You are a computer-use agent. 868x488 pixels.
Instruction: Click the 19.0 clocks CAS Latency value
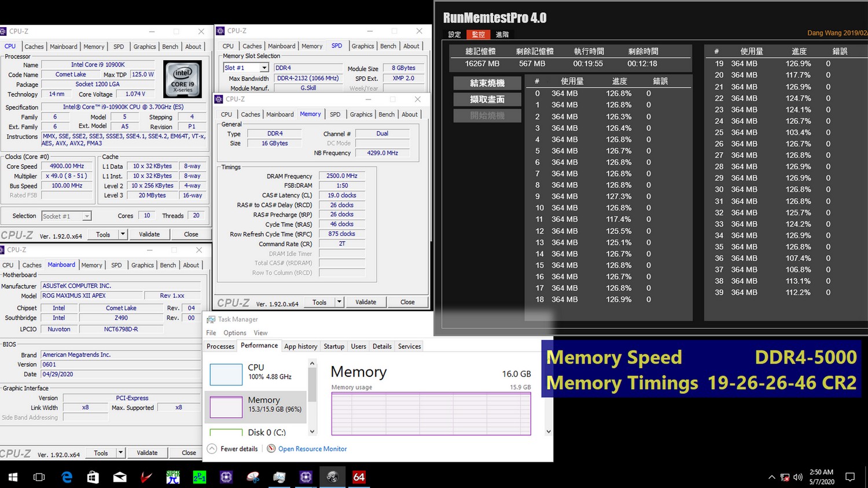342,195
